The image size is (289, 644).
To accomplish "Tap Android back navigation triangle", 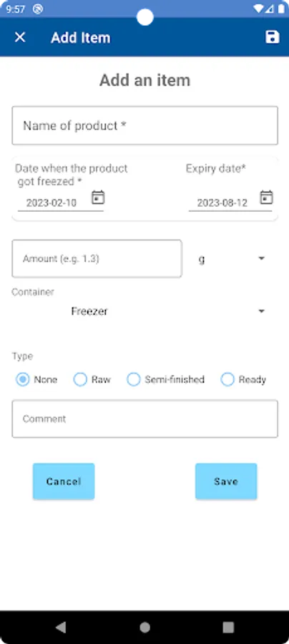I will [61, 627].
